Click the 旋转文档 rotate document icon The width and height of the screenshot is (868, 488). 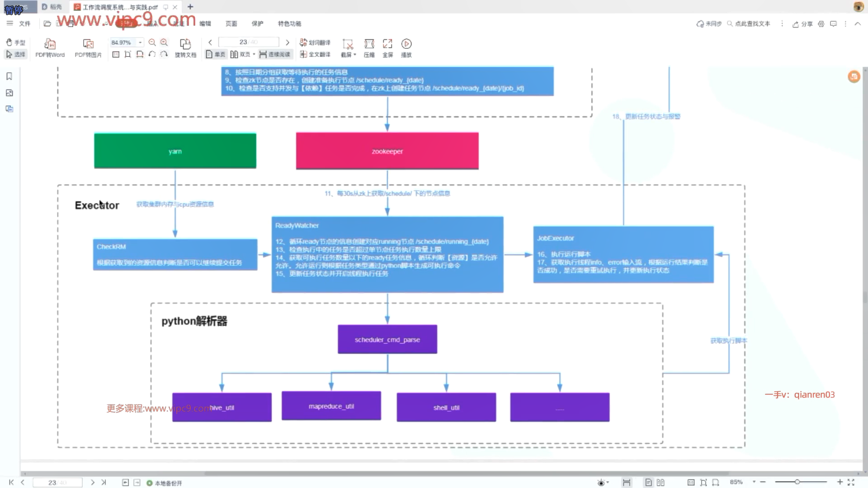tap(185, 44)
